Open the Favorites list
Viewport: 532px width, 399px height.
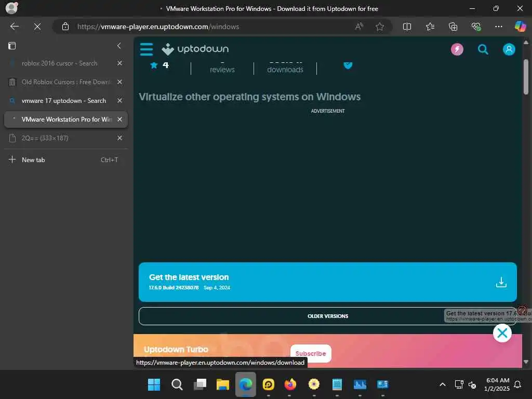pos(430,26)
